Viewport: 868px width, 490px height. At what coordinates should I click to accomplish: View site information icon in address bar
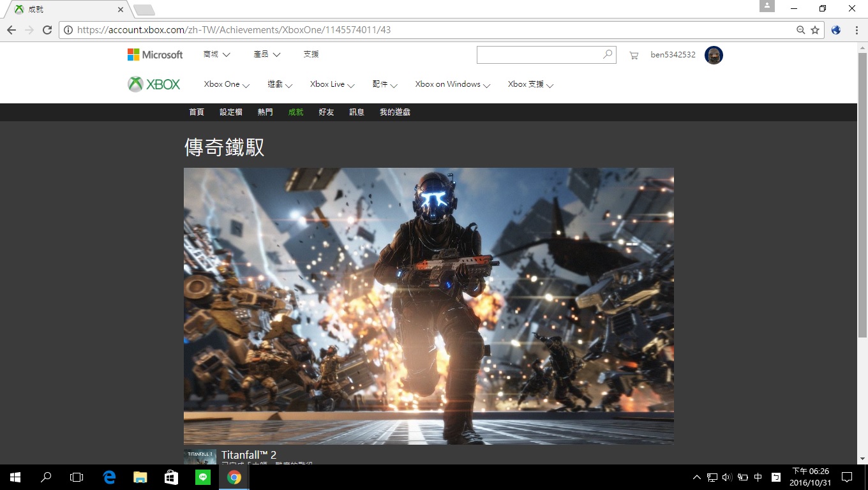click(68, 30)
